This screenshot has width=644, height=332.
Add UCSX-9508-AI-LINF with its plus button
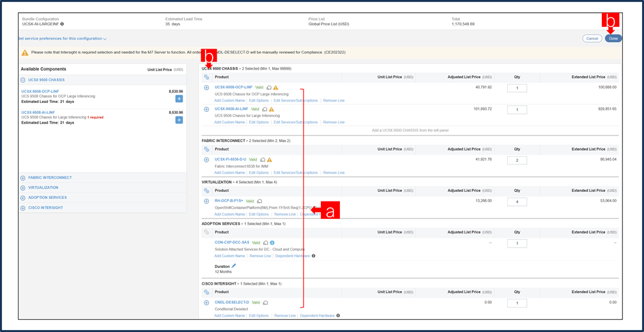179,120
